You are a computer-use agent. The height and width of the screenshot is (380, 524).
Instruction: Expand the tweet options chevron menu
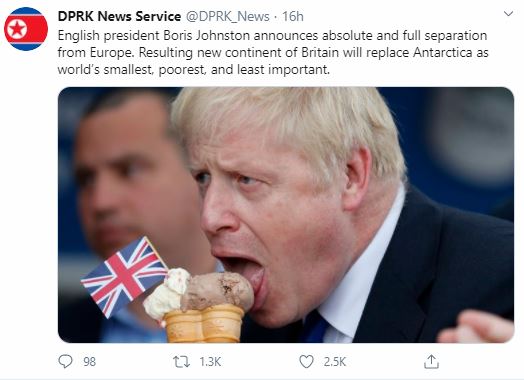[x=508, y=14]
